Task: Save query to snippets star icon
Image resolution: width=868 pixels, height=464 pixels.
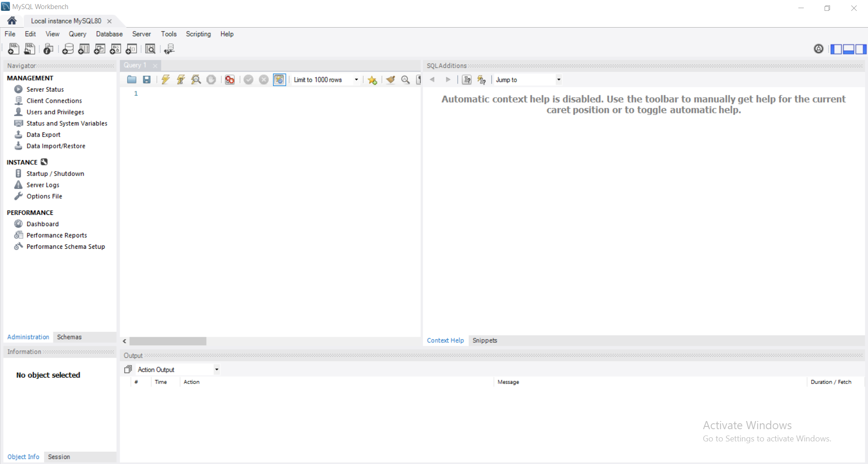Action: pyautogui.click(x=372, y=80)
